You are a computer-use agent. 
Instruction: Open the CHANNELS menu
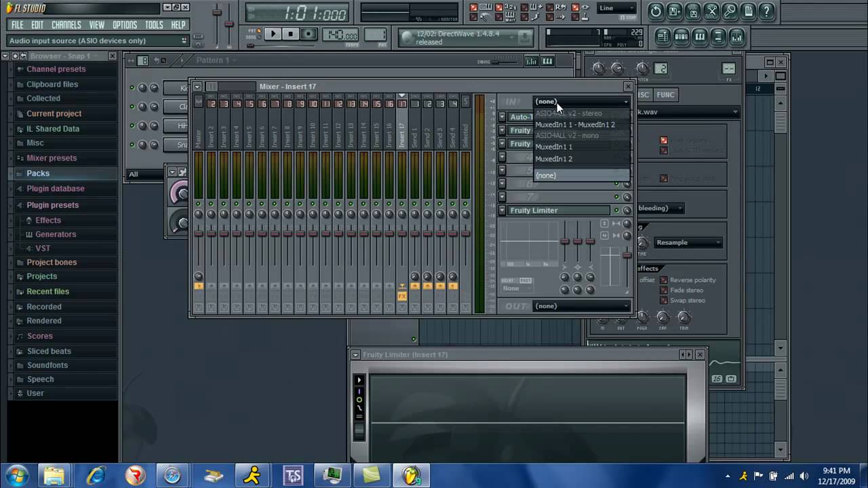(x=66, y=25)
